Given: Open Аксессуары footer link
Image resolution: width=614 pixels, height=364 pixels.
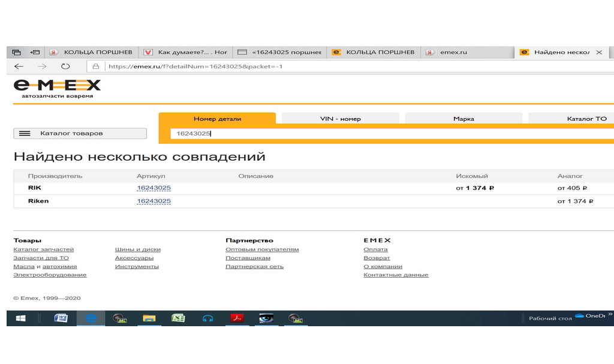Looking at the screenshot, I should click(x=134, y=258).
